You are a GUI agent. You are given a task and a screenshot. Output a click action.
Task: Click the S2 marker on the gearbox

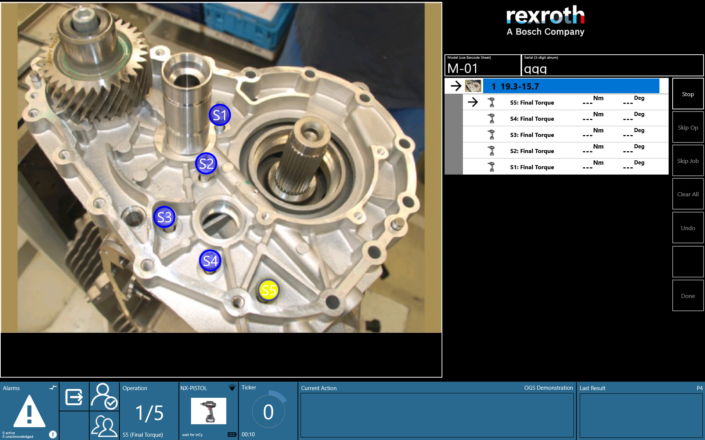tap(206, 163)
